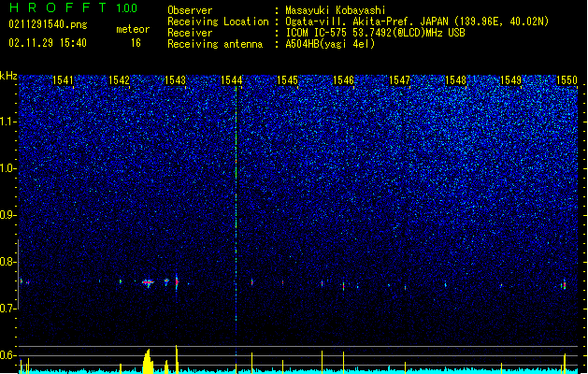The image size is (588, 374).
Task: Click the 0.9 kHz axis label
Action: [8, 215]
